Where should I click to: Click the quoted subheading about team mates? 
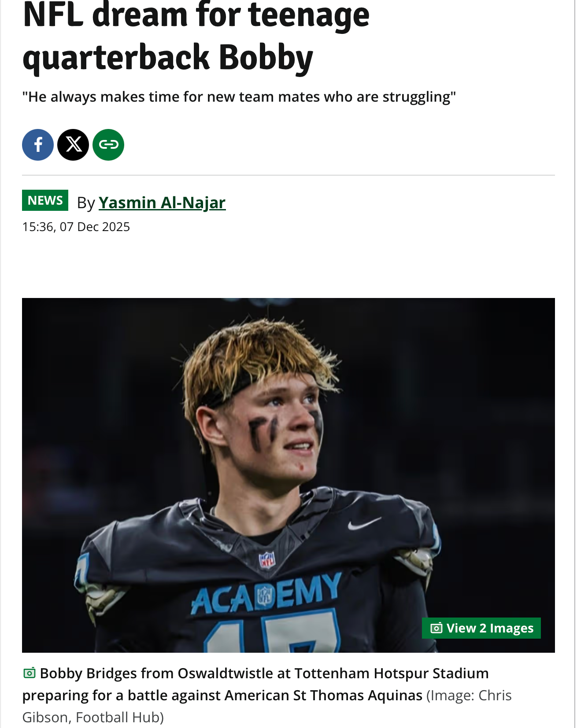[x=239, y=97]
